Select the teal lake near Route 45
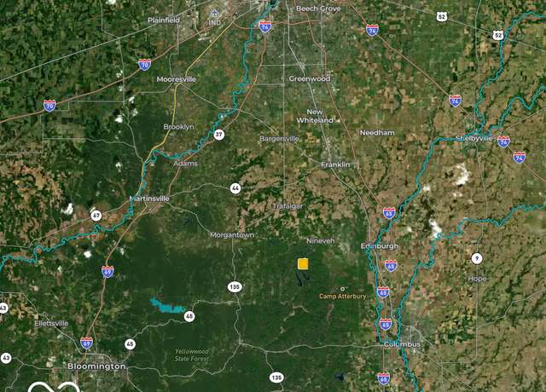546x392 pixels. click(168, 305)
